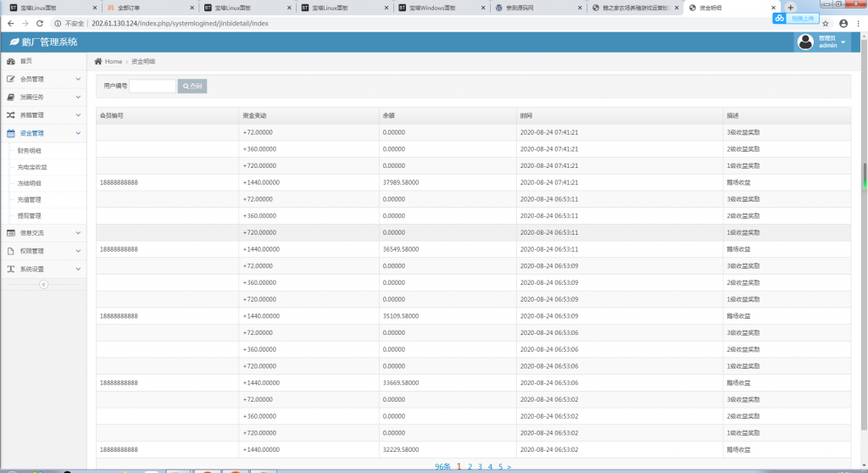Image resolution: width=868 pixels, height=473 pixels.
Task: Click the browser back arrow
Action: tap(8, 24)
